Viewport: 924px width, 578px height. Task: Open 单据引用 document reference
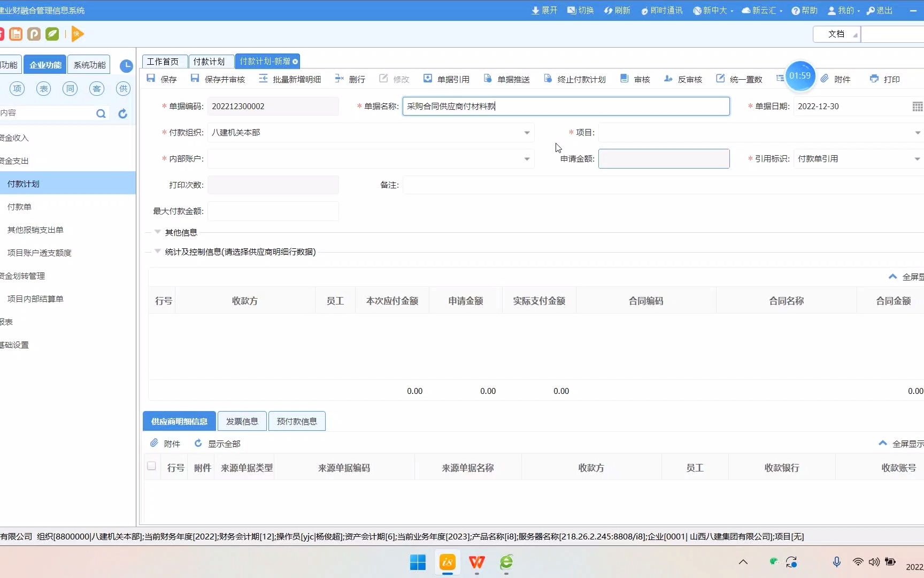coord(446,79)
